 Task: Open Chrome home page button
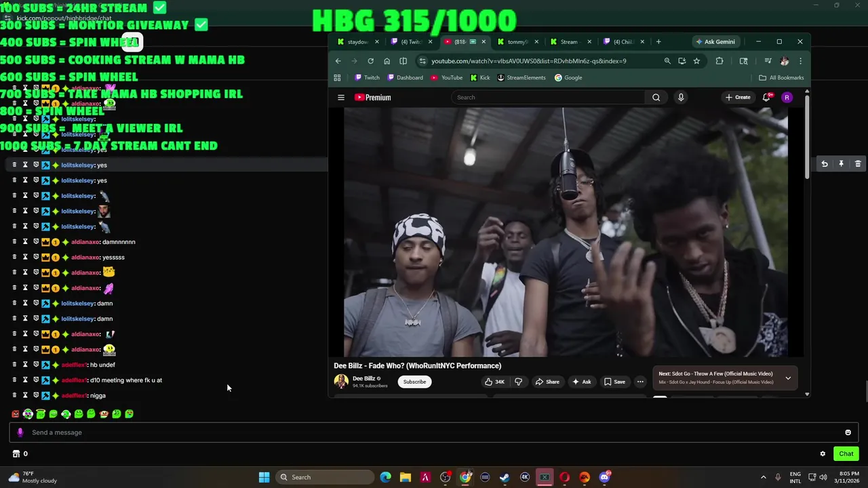pyautogui.click(x=387, y=61)
